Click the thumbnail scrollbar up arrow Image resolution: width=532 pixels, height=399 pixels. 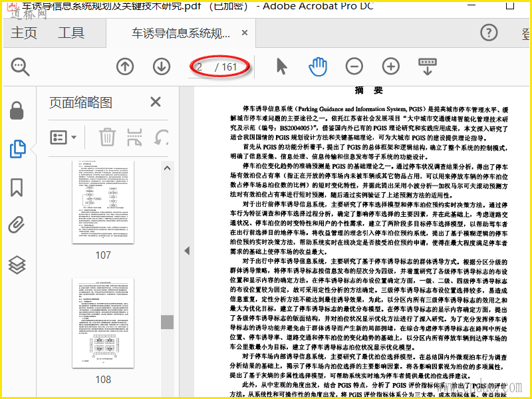tap(167, 168)
